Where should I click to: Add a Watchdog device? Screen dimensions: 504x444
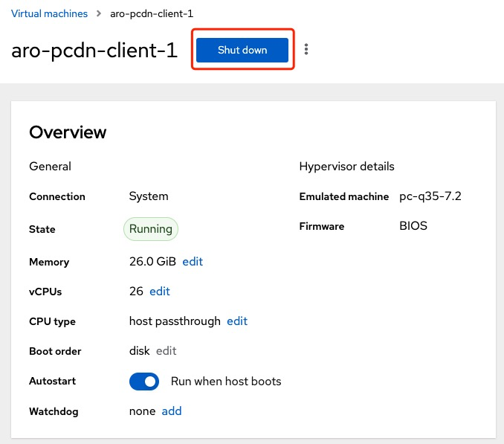tap(172, 411)
